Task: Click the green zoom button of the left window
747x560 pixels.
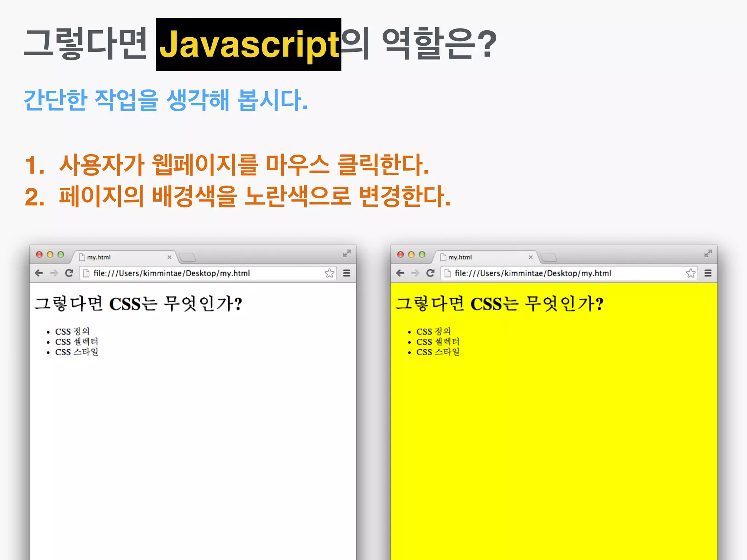Action: [61, 254]
